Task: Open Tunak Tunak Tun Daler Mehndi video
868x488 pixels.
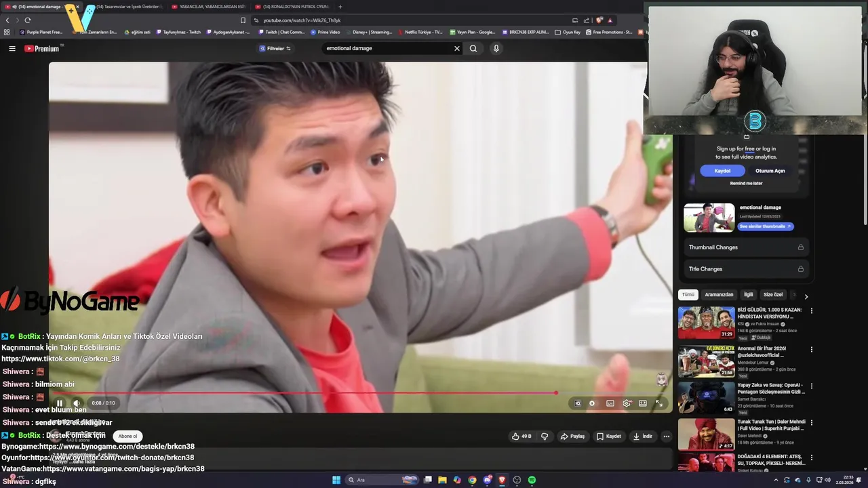Action: 706,434
